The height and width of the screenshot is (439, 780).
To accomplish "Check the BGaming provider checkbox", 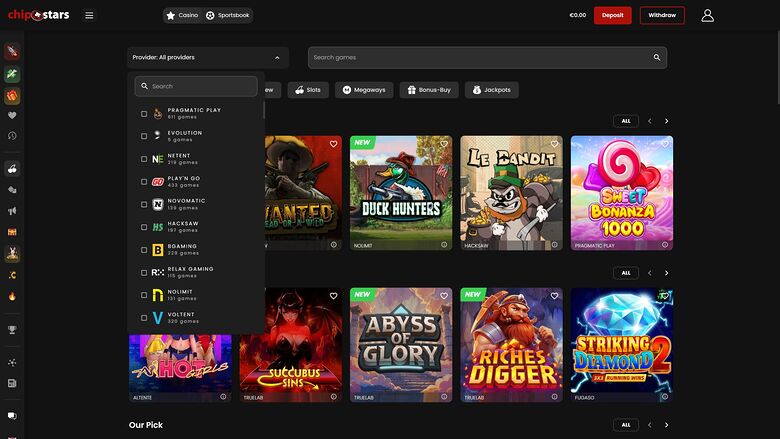I will pyautogui.click(x=144, y=250).
